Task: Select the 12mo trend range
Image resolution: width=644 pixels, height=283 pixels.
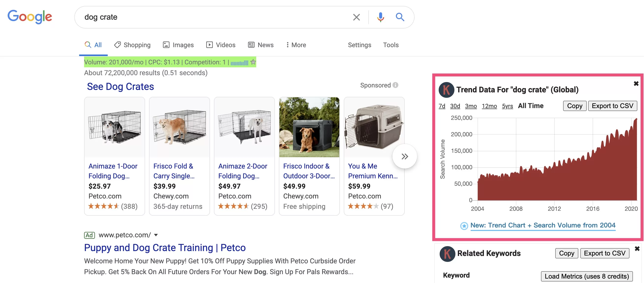Action: (x=489, y=106)
